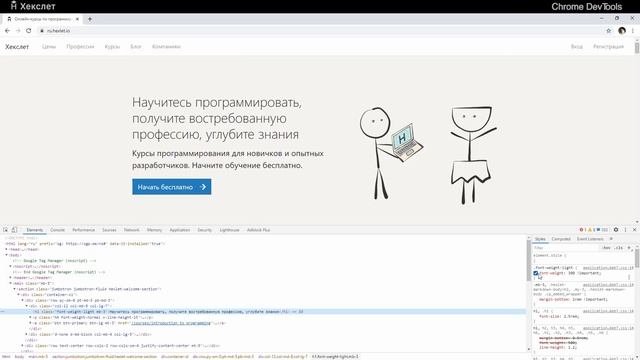
Task: Click the browser forward arrow
Action: [x=18, y=31]
